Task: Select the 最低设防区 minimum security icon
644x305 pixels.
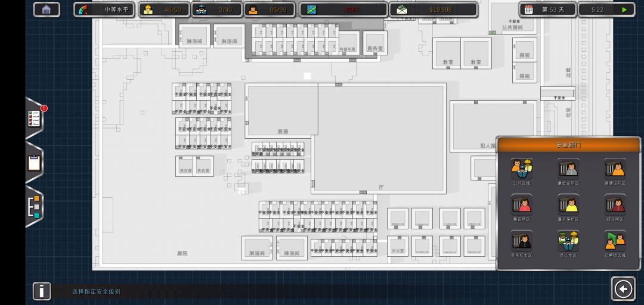Action: pyautogui.click(x=568, y=169)
